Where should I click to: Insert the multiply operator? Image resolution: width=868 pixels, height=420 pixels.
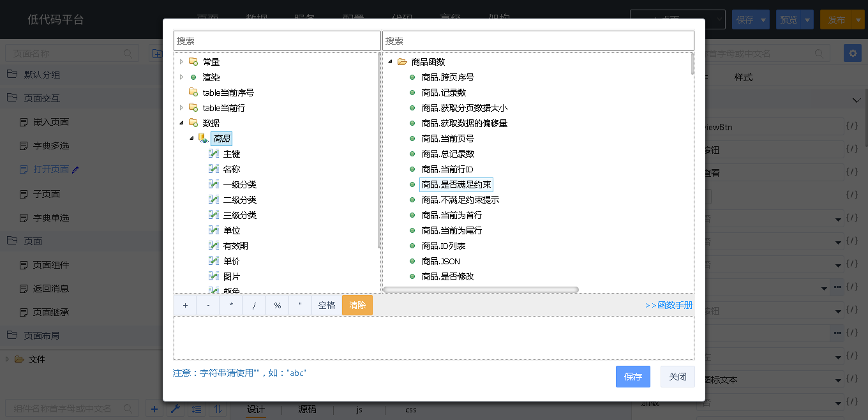point(231,305)
